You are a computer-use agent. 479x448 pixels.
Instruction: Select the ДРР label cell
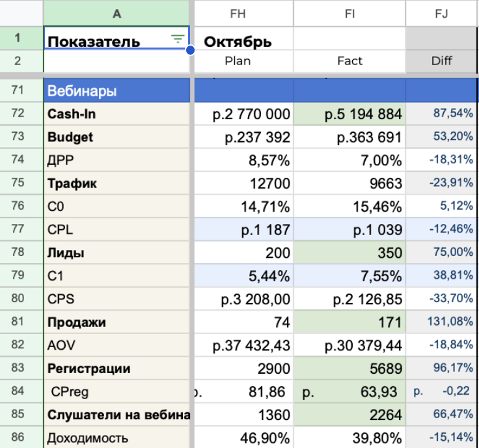click(x=116, y=160)
